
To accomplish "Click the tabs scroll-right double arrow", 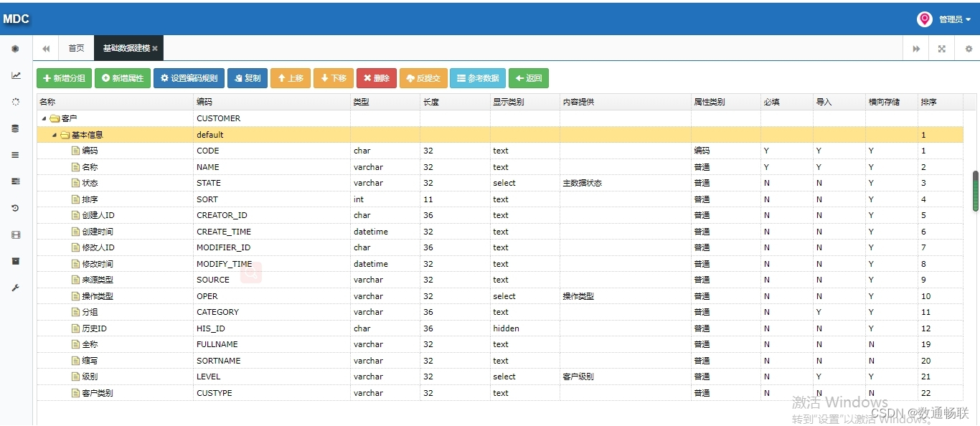I will pos(916,49).
